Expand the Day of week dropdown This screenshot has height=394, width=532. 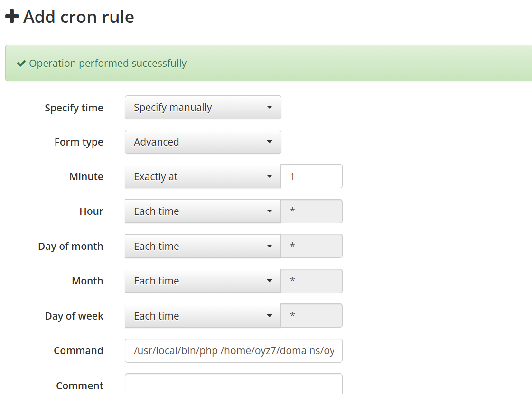203,316
